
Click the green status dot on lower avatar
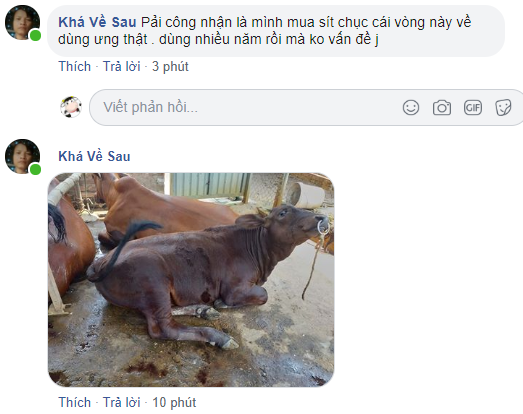35,169
